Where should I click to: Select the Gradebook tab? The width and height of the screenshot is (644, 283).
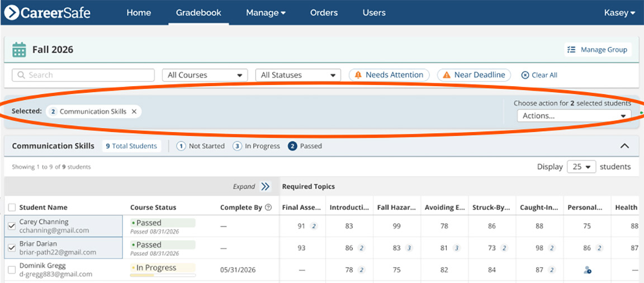tap(198, 13)
